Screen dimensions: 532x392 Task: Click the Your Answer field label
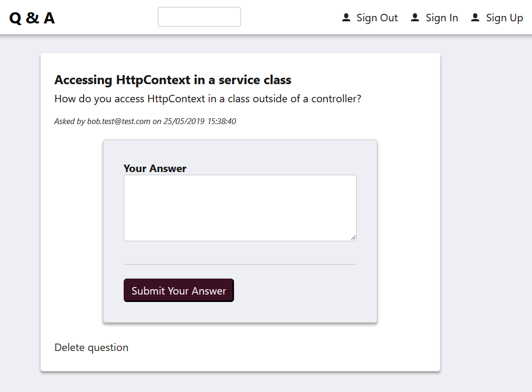tap(155, 168)
